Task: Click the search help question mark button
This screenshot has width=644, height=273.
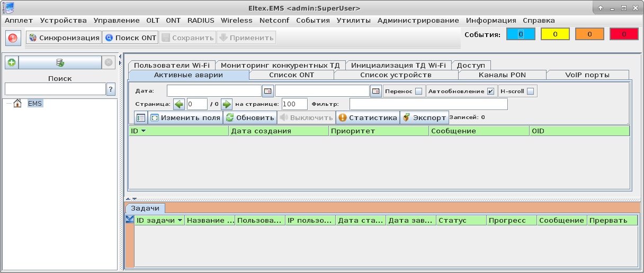Action: [111, 89]
